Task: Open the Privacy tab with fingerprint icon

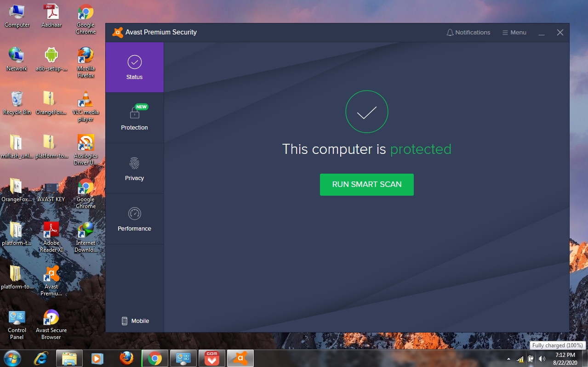Action: tap(134, 169)
